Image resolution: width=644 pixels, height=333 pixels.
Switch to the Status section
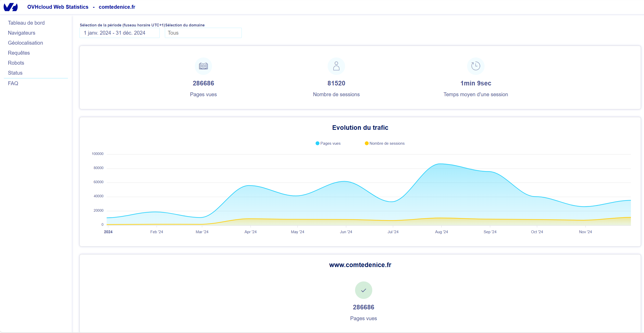(x=15, y=73)
